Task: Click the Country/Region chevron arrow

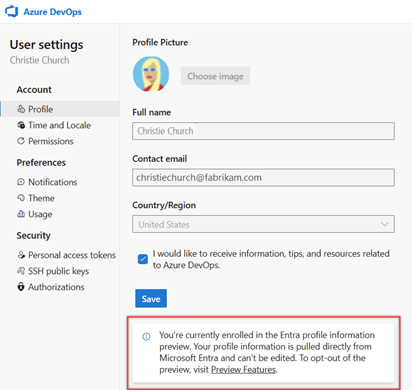Action: pos(385,224)
